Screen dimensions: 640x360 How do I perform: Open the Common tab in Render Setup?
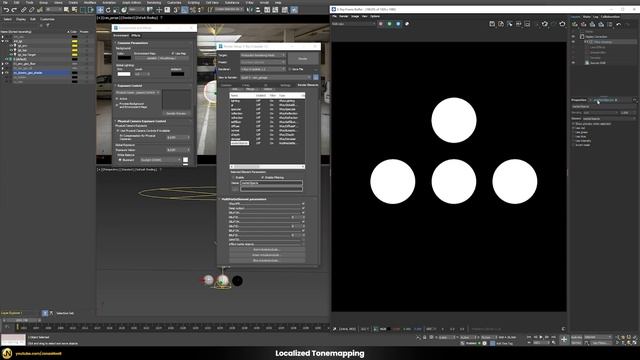[227, 85]
